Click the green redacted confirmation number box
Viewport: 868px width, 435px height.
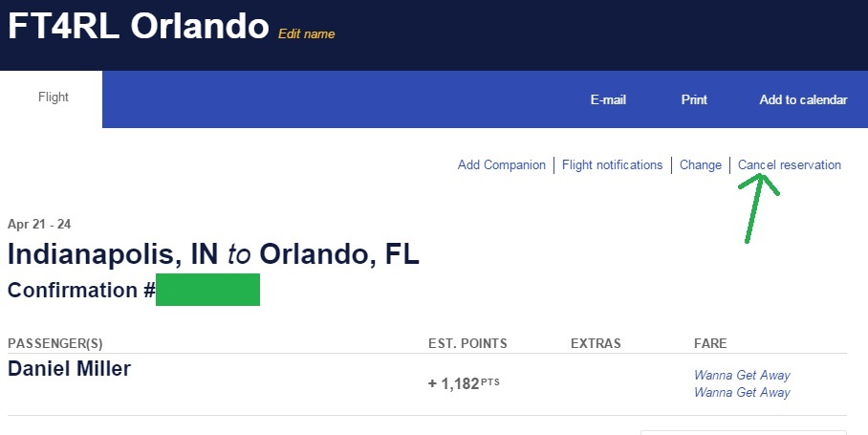click(x=207, y=290)
